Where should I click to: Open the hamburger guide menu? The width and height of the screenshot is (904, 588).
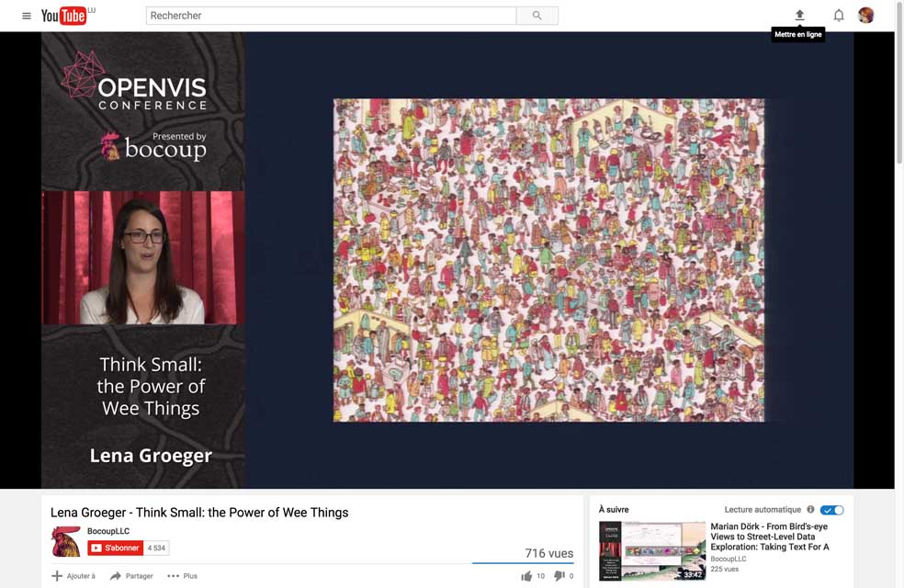[x=27, y=16]
